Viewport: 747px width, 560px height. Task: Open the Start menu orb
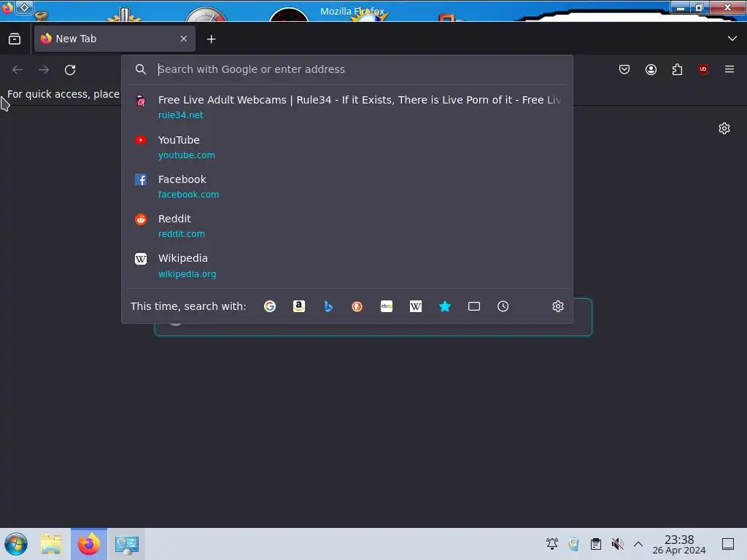[x=16, y=544]
